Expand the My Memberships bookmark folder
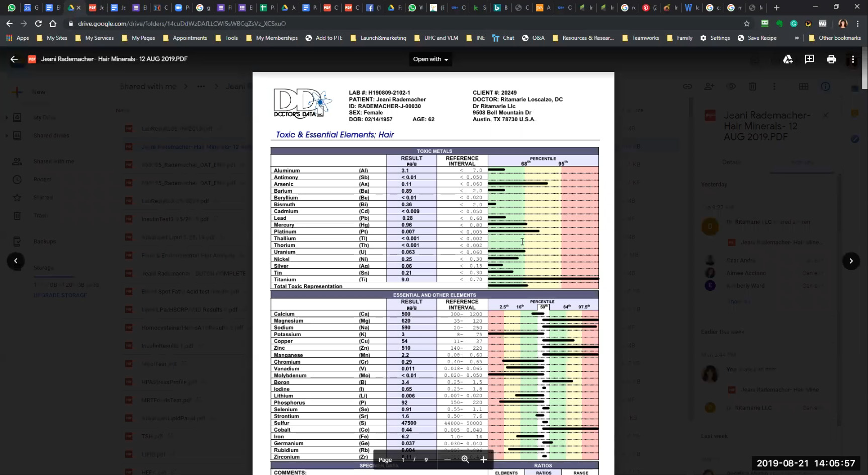This screenshot has width=868, height=475. coord(272,38)
